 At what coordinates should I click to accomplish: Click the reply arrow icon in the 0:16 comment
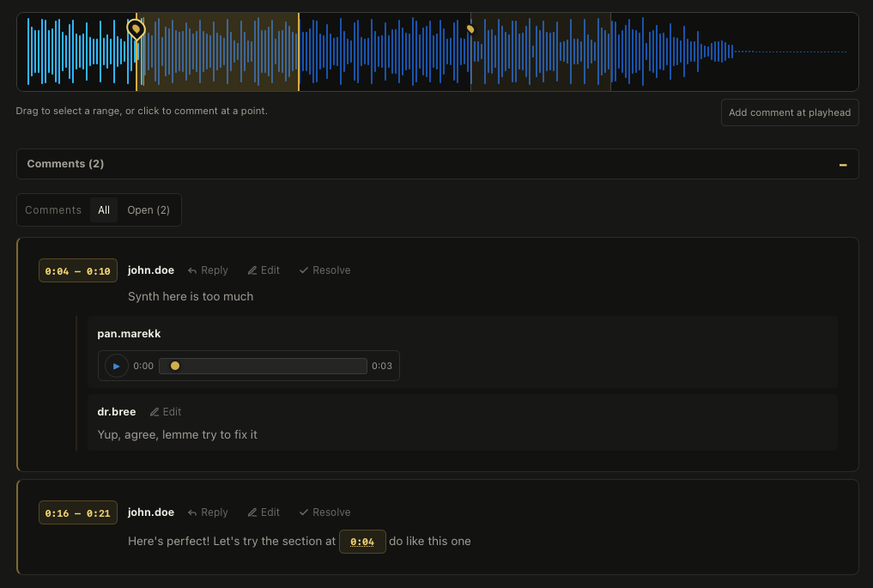pos(192,512)
